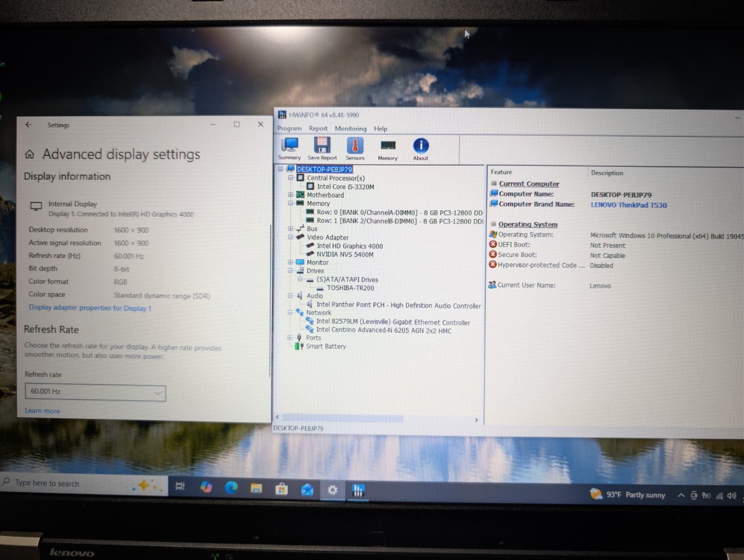
Task: Collapse the Drives tree node
Action: [x=291, y=271]
